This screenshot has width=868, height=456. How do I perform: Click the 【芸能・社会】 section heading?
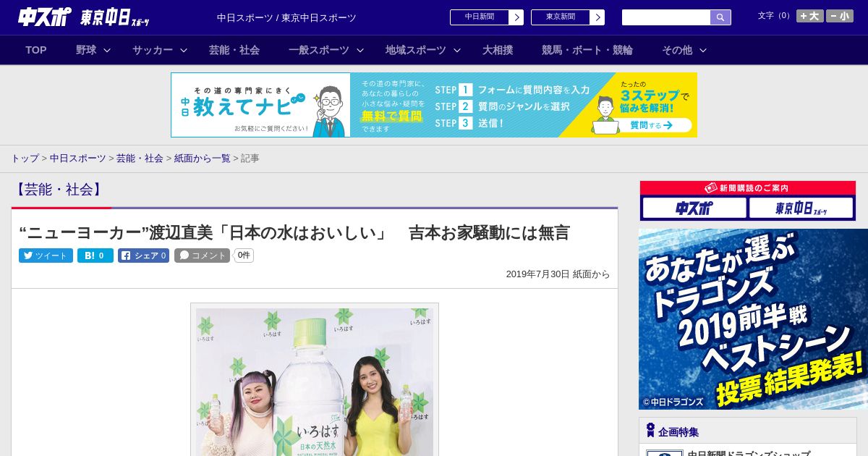(x=59, y=190)
